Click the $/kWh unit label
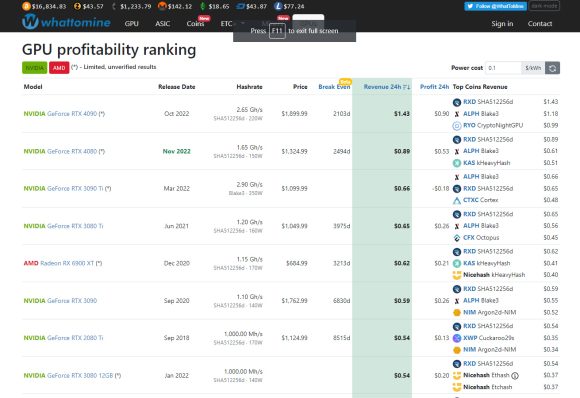 pos(533,68)
